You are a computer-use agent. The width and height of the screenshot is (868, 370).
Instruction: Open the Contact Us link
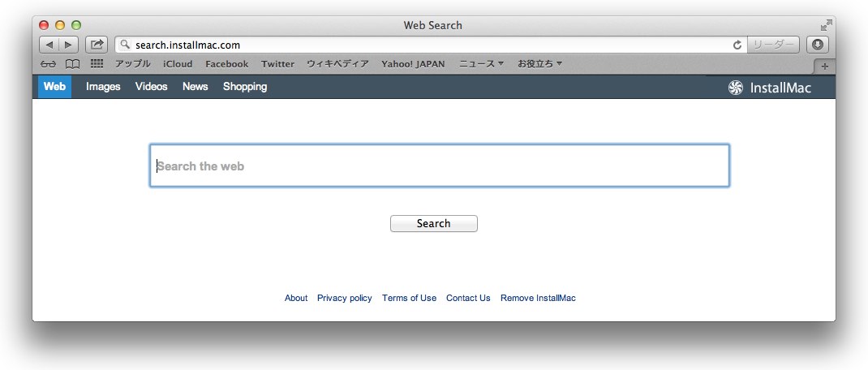click(x=468, y=298)
